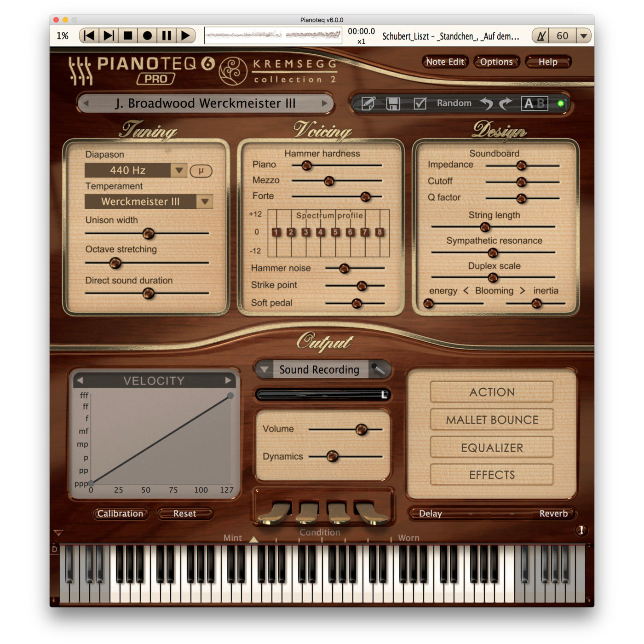Screen dimensions: 644x644
Task: Click the undo arrow in the preset toolbar
Action: coord(488,103)
